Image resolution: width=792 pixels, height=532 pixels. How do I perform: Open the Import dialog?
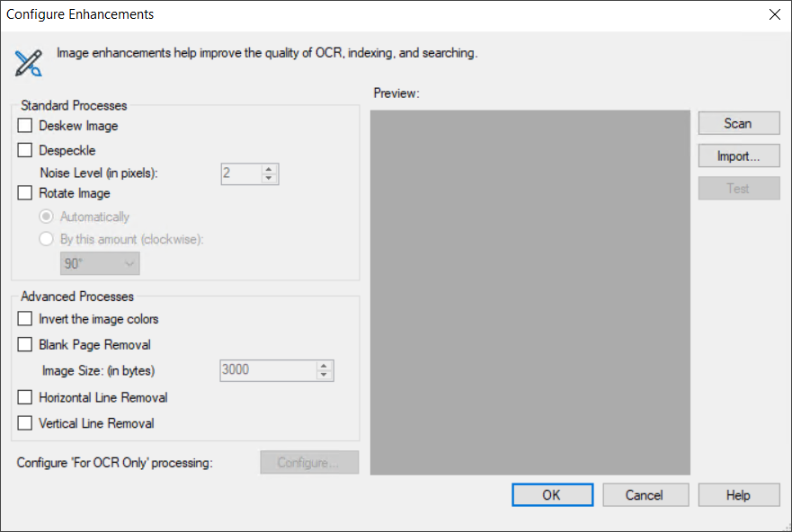[x=738, y=155]
